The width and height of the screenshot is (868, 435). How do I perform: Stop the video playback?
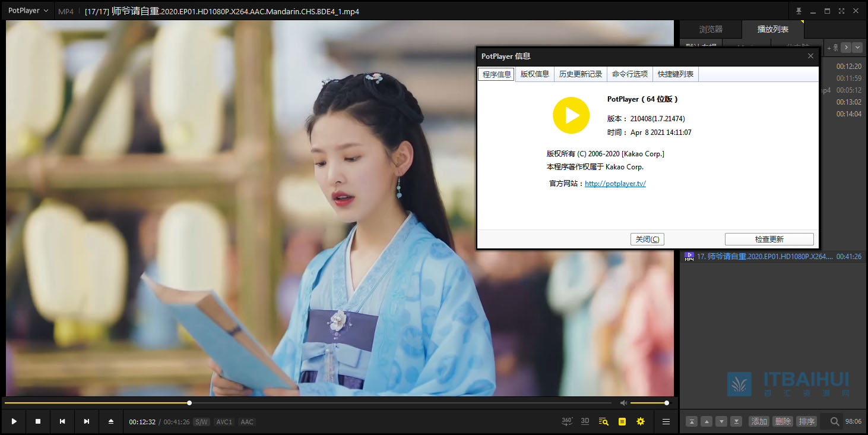tap(38, 421)
